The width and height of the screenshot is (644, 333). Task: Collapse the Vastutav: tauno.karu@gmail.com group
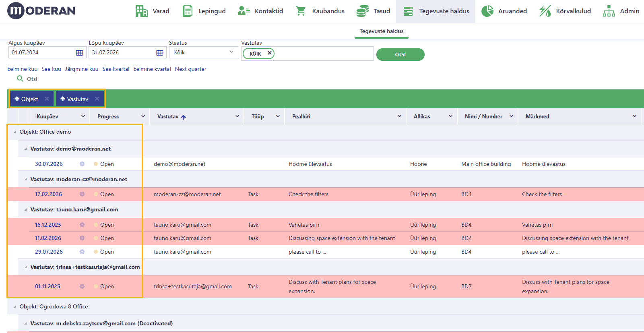coord(26,210)
